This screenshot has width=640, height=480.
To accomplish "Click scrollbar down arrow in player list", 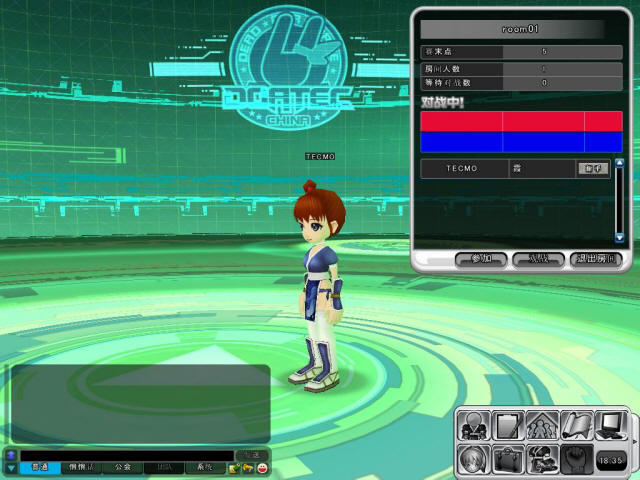I will coord(620,238).
